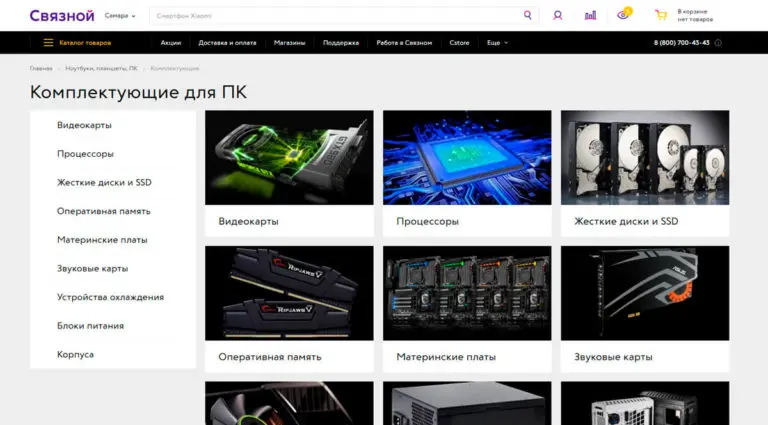Screen dimensions: 768x425
Task: Select Корпуса in sidebar
Action: [75, 354]
